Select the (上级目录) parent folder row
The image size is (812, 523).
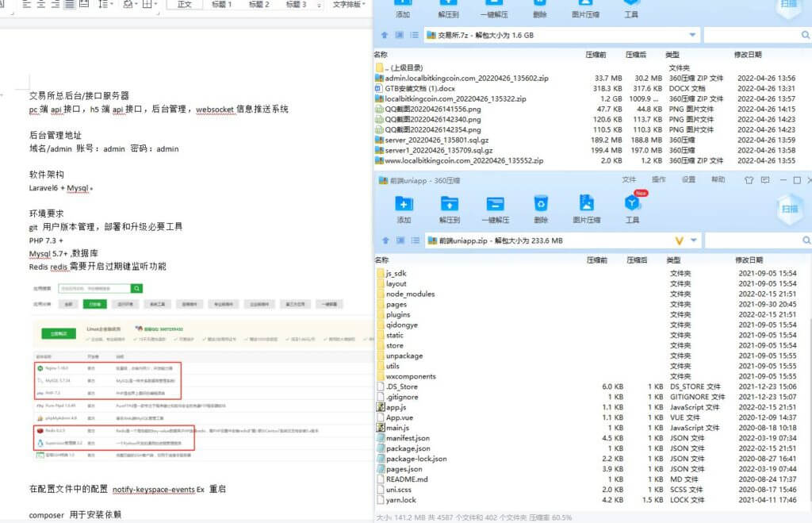592,68
